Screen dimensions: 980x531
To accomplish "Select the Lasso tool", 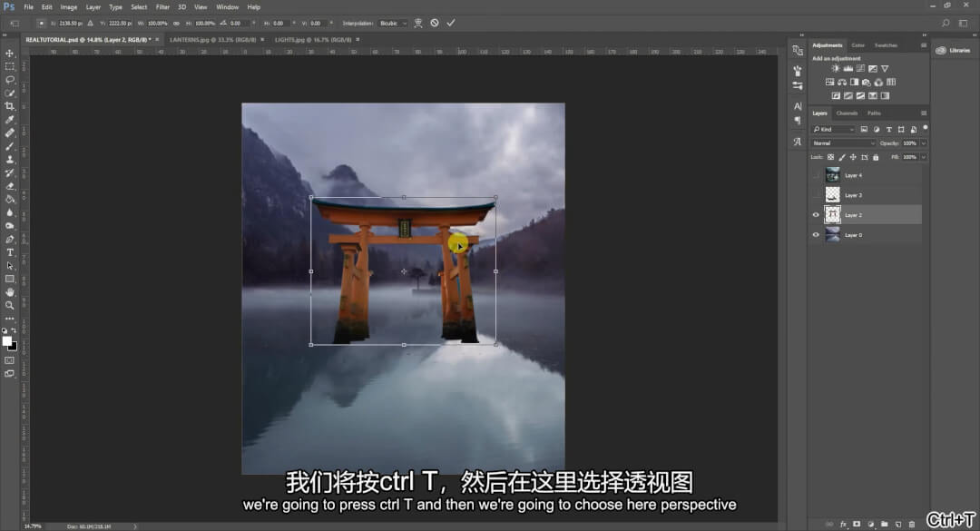I will 9,80.
